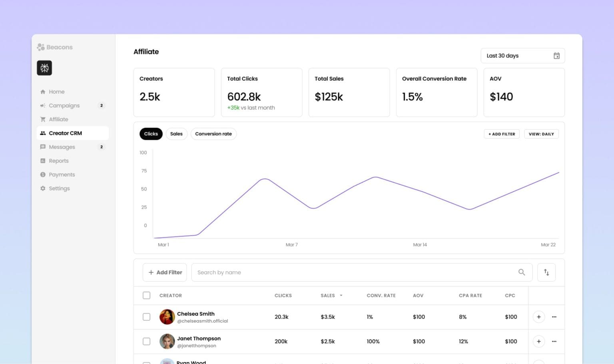Click Chelsea Smith's profile avatar
Viewport: 614px width, 364px height.
coord(167,317)
